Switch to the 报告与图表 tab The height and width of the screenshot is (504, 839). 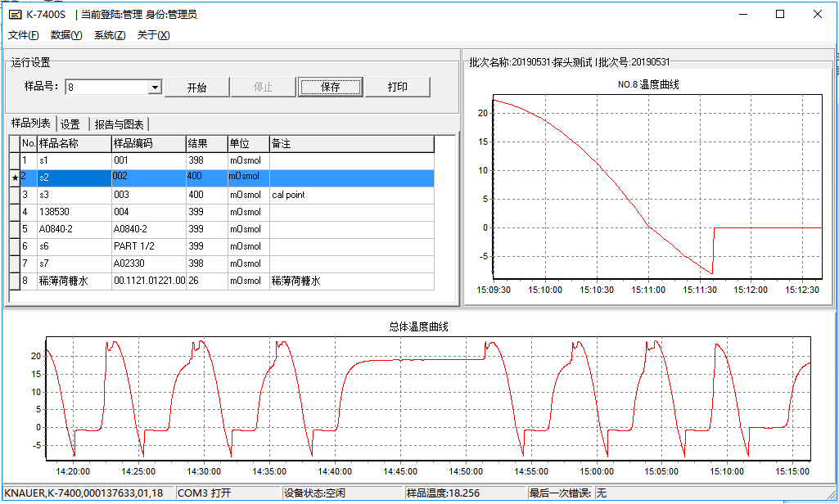point(119,124)
